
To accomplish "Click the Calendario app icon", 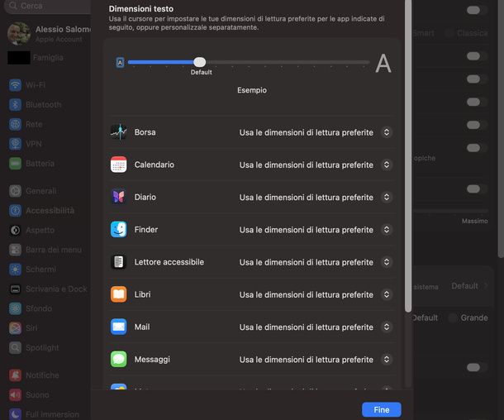I will point(119,165).
